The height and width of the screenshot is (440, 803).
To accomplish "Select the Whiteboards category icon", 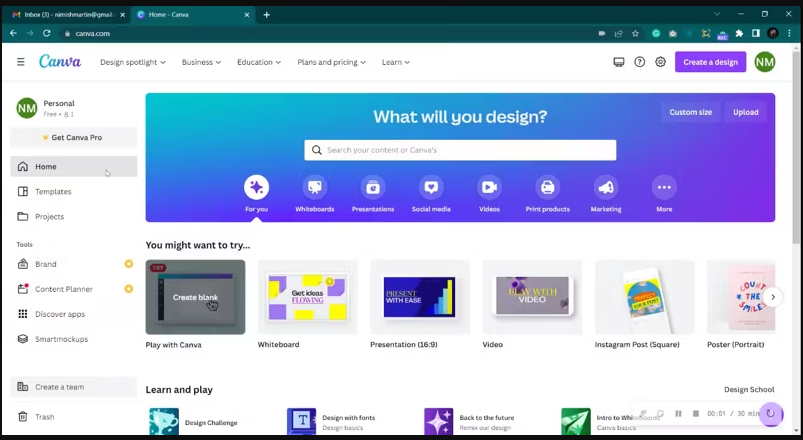I will (x=314, y=187).
